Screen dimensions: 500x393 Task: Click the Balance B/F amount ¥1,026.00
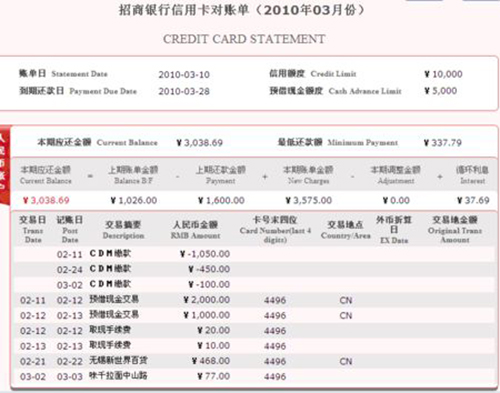(x=134, y=200)
